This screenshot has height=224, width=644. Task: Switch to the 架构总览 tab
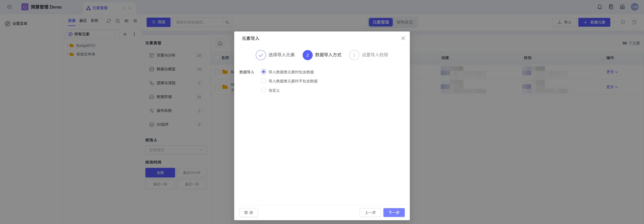click(x=405, y=22)
